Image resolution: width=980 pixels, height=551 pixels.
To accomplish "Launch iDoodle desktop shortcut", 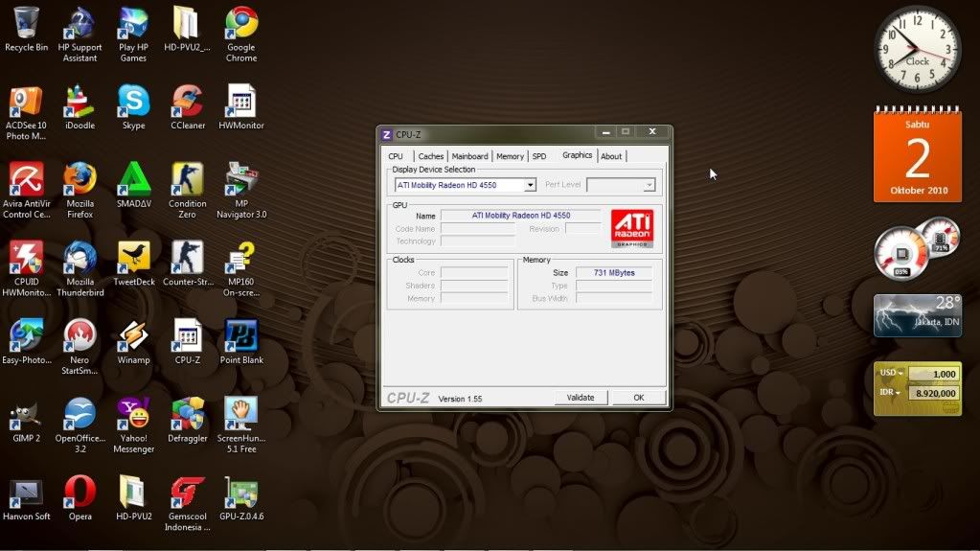I will pyautogui.click(x=80, y=107).
